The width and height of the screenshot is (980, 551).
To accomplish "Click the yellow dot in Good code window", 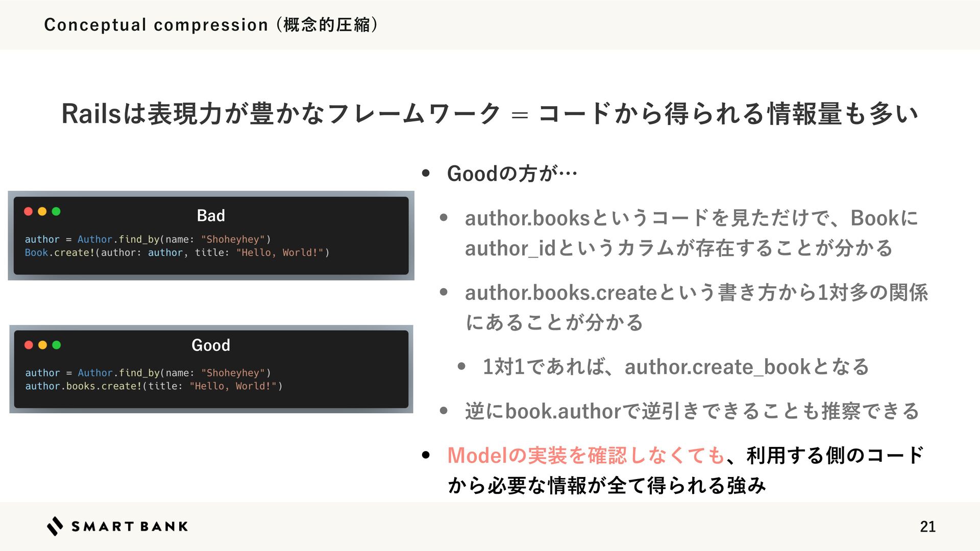I will click(x=42, y=345).
